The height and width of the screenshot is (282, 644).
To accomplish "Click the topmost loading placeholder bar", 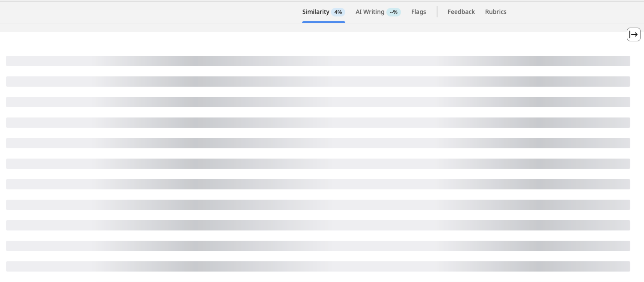I will point(318,61).
